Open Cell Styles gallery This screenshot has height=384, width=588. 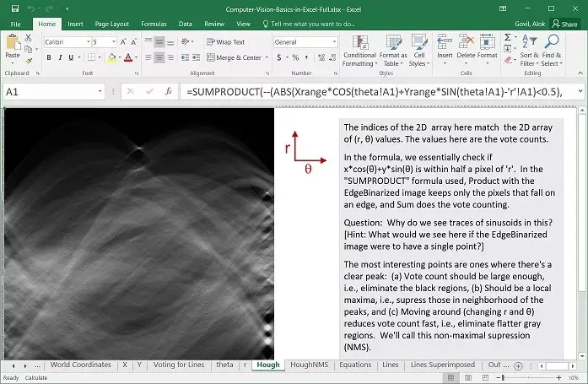[418, 51]
